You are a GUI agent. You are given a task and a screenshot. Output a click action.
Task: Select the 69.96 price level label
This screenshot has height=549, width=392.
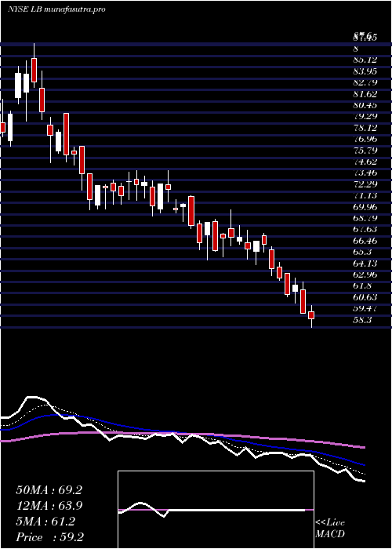pyautogui.click(x=365, y=206)
